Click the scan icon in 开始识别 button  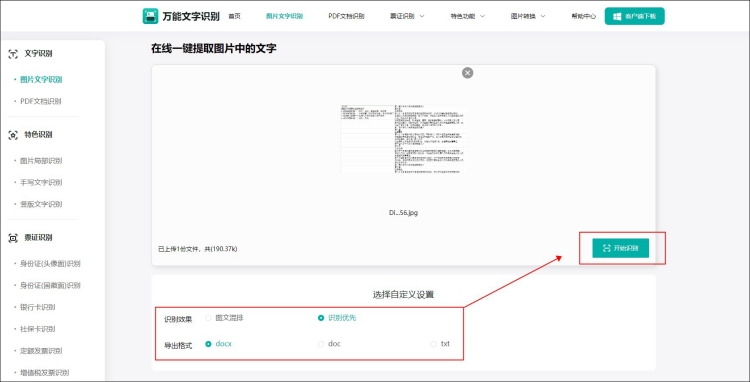[x=607, y=248]
